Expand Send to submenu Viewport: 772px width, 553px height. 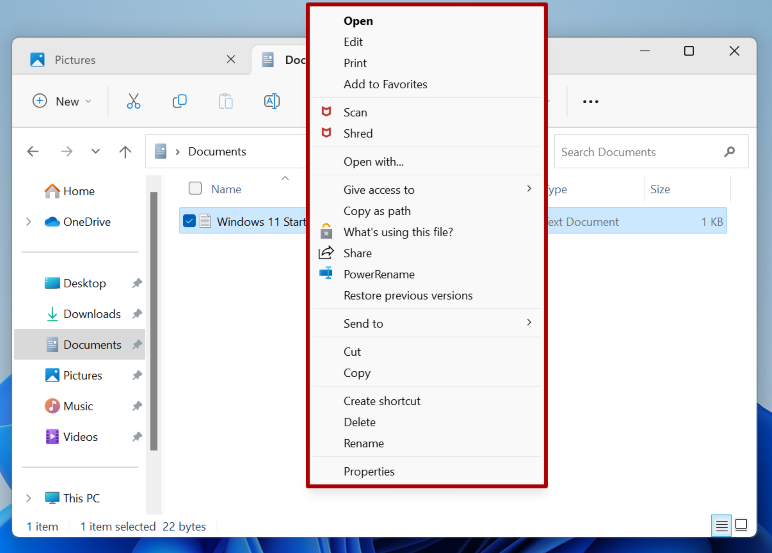click(529, 322)
